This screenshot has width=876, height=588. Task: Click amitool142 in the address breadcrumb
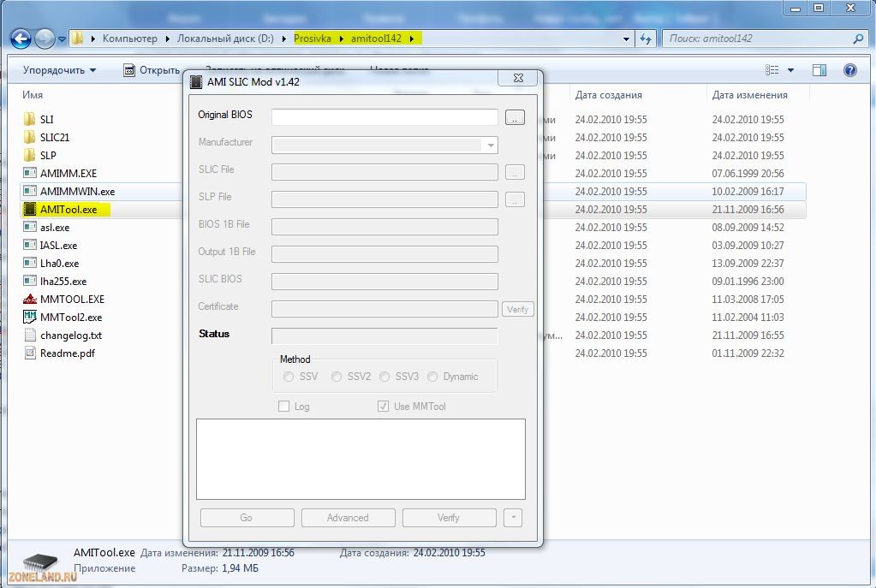[376, 39]
